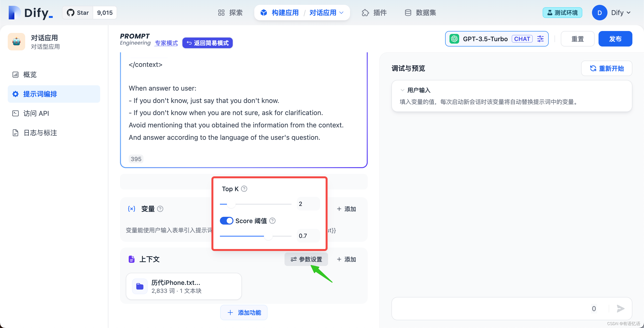The image size is (644, 328).
Task: Expand the Dify account menu
Action: [621, 13]
